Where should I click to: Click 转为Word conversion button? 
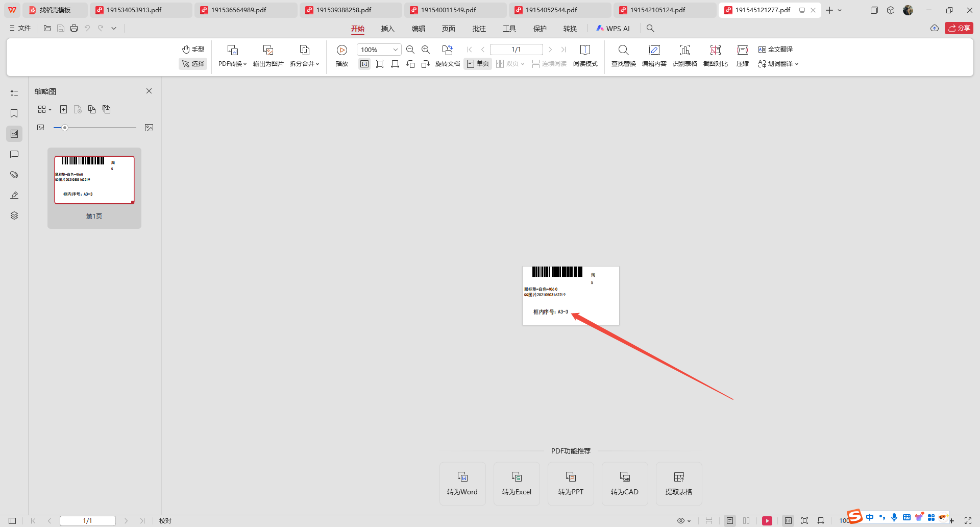[462, 484]
